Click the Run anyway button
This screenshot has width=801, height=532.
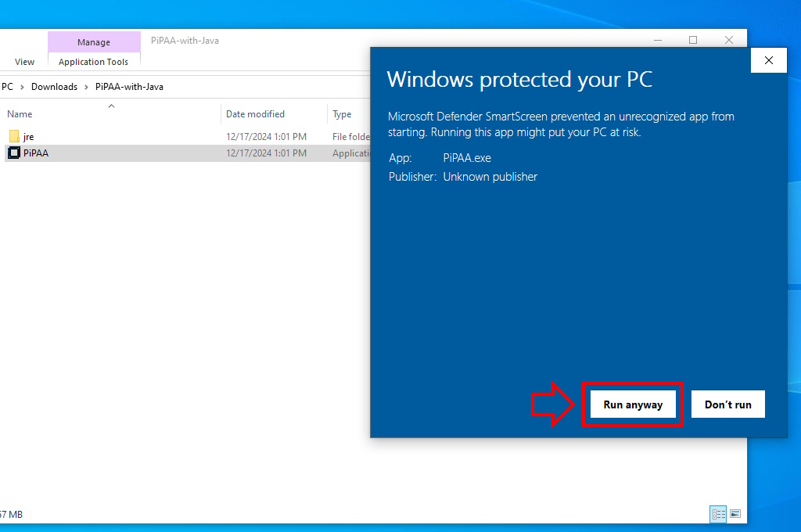click(632, 404)
